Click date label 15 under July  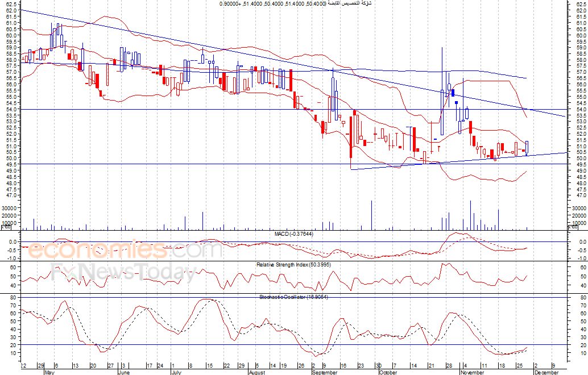click(209, 366)
